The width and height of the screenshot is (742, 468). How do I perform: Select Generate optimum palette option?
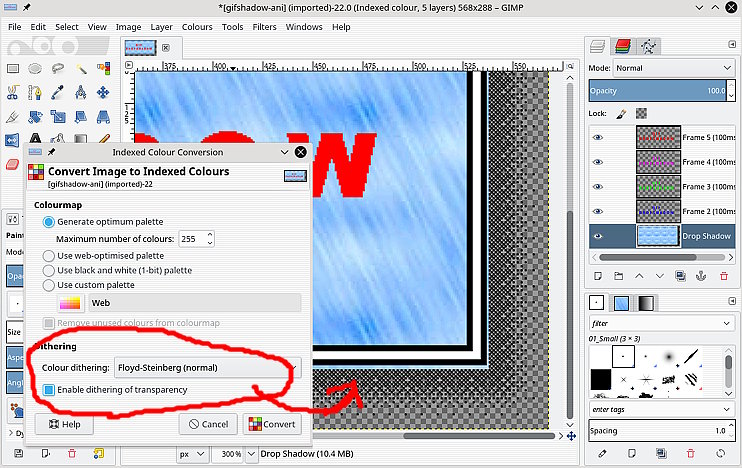tap(103, 221)
